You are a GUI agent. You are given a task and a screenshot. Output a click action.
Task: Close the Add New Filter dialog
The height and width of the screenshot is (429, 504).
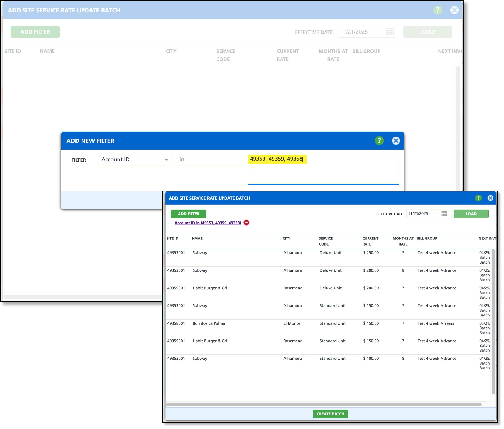pos(396,141)
